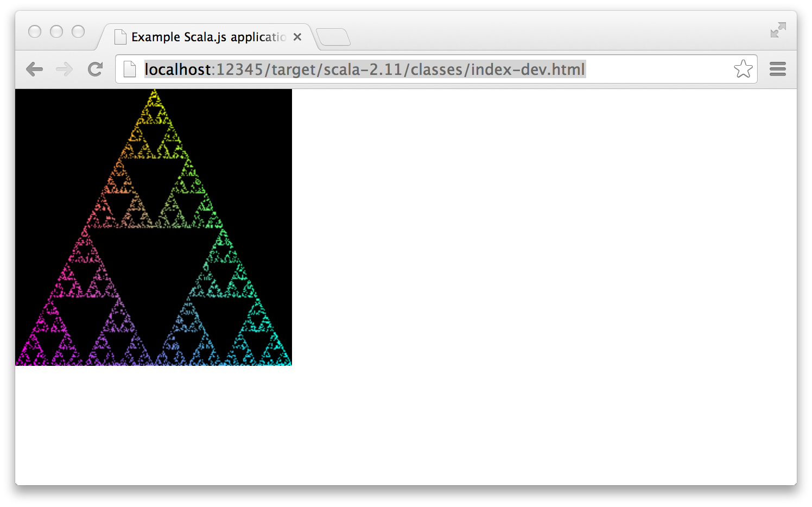The width and height of the screenshot is (812, 507).
Task: Open the Chrome hamburger menu
Action: click(x=777, y=69)
